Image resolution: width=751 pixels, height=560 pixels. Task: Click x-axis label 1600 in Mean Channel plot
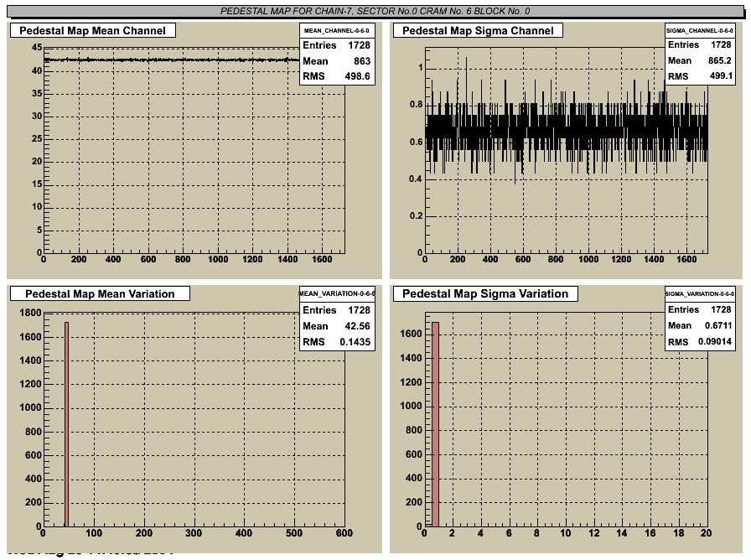(322, 259)
